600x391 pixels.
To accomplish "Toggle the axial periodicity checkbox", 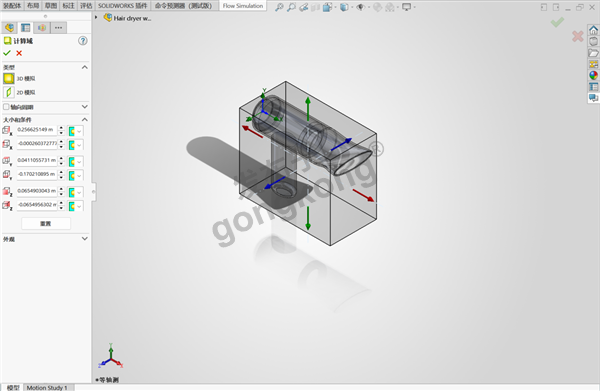I will pyautogui.click(x=6, y=107).
